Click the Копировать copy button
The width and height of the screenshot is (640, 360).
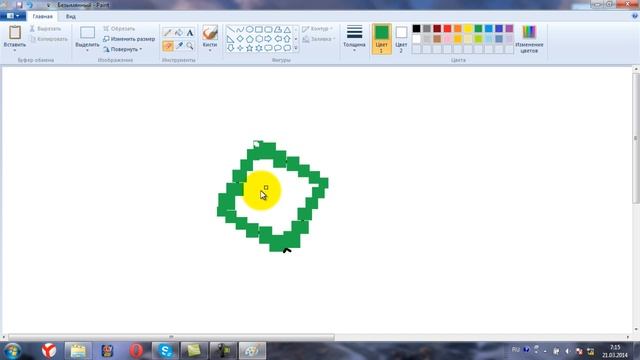click(49, 39)
